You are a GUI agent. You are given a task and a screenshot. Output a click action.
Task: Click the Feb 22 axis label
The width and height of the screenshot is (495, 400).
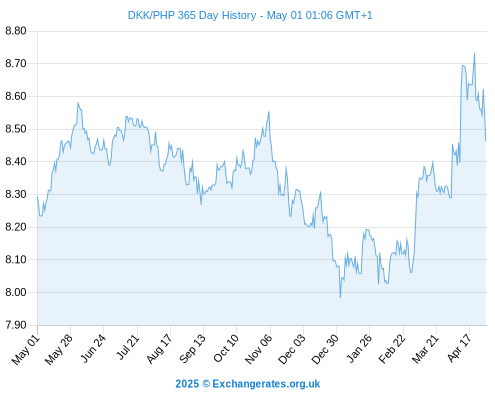(x=392, y=349)
